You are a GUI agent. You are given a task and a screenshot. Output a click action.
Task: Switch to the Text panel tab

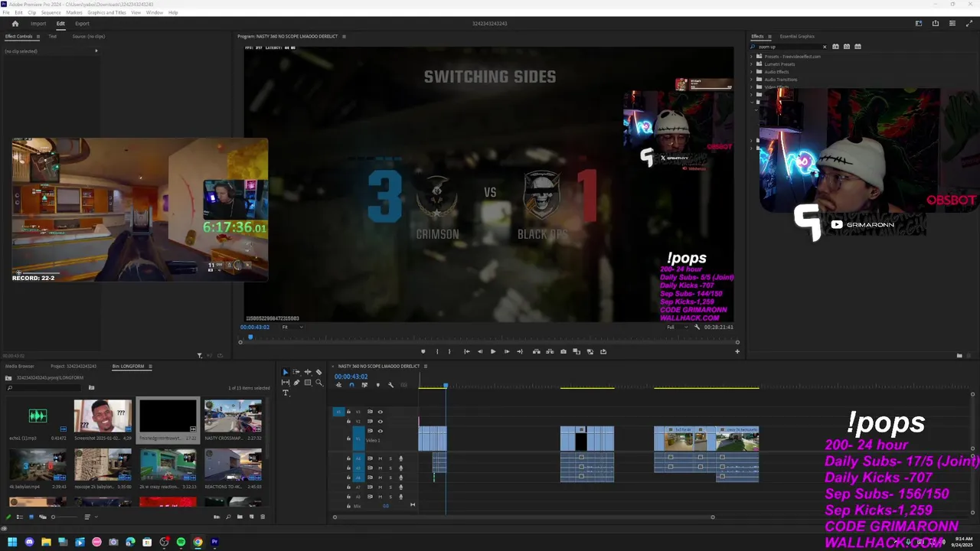(x=53, y=36)
